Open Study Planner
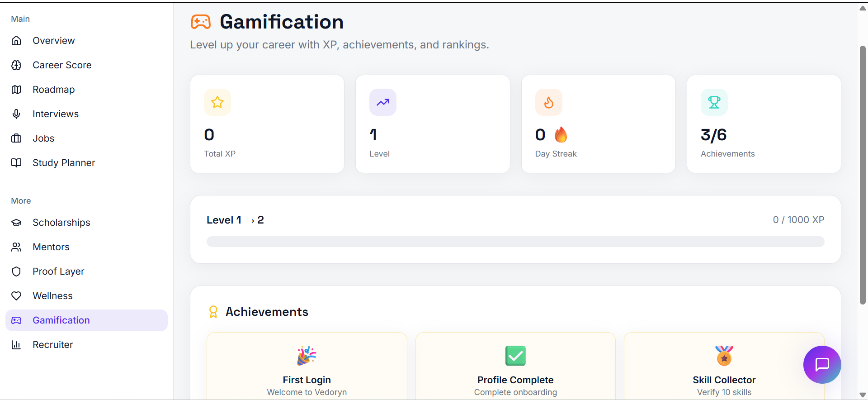The width and height of the screenshot is (868, 400). point(86,163)
